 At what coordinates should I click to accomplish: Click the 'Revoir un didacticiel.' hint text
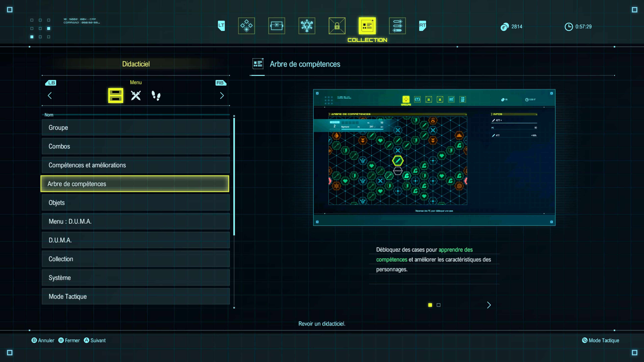(x=322, y=323)
